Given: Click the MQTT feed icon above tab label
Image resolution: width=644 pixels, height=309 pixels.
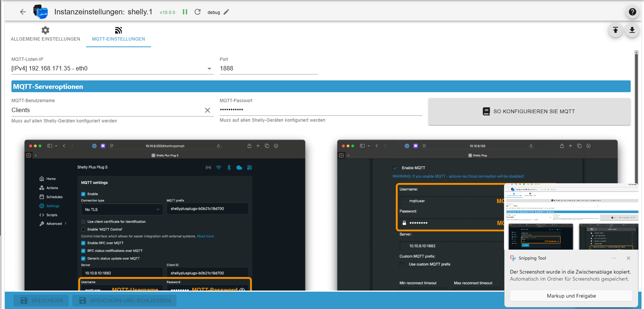Looking at the screenshot, I should [119, 30].
